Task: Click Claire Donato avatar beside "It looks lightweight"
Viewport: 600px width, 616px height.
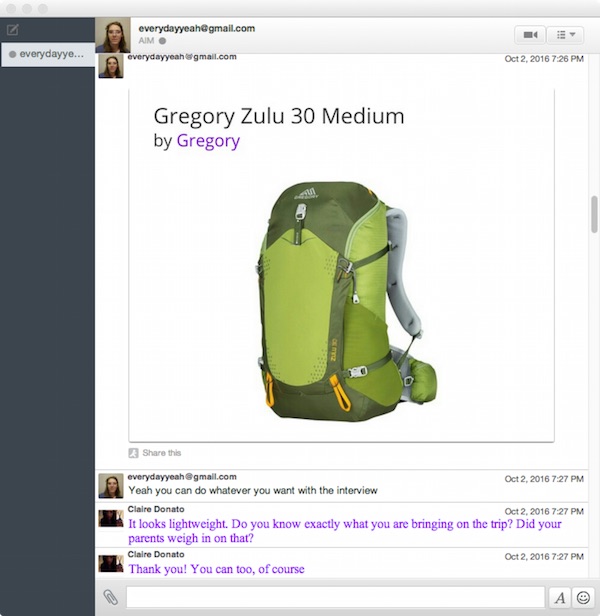Action: [x=111, y=518]
